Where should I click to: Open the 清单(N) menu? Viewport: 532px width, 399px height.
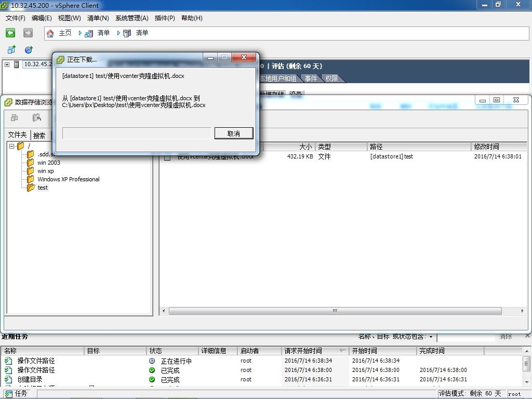(98, 18)
